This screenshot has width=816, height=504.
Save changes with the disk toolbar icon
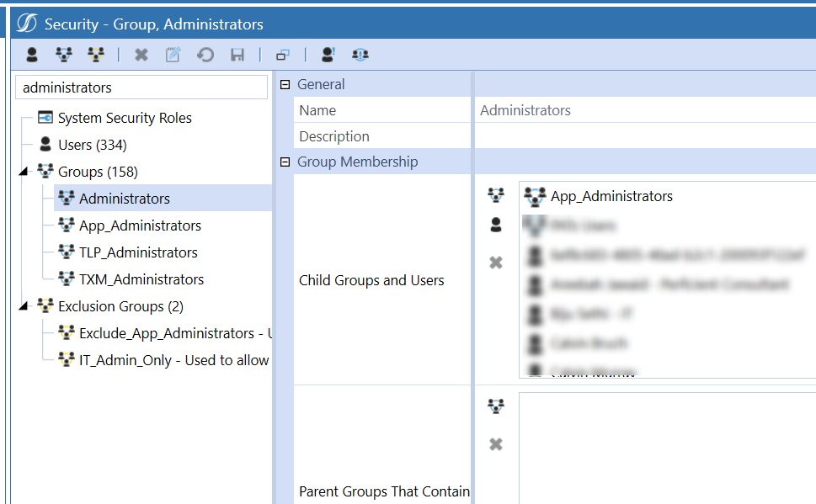(x=237, y=55)
